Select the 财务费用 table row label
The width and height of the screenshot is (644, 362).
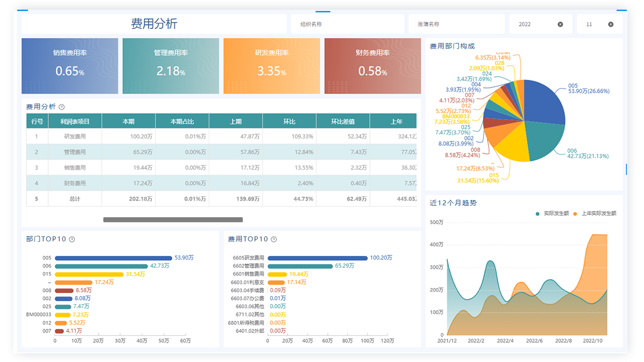tap(75, 183)
